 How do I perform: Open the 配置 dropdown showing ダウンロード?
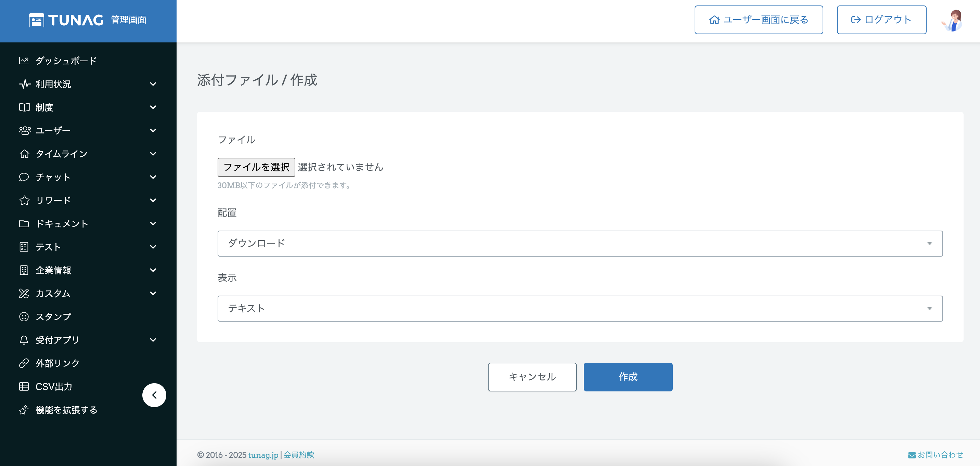[580, 244]
